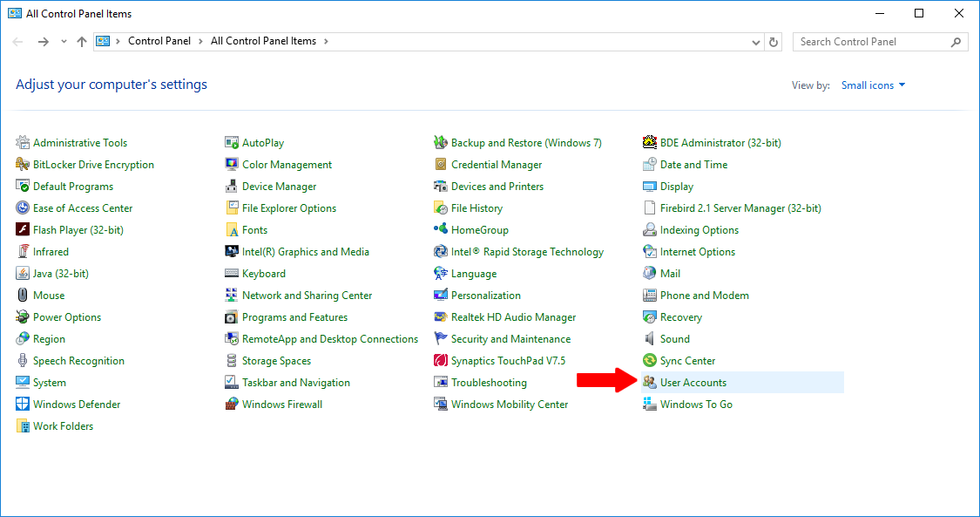The image size is (980, 517).
Task: Click the Control Panel breadcrumb
Action: [x=159, y=41]
